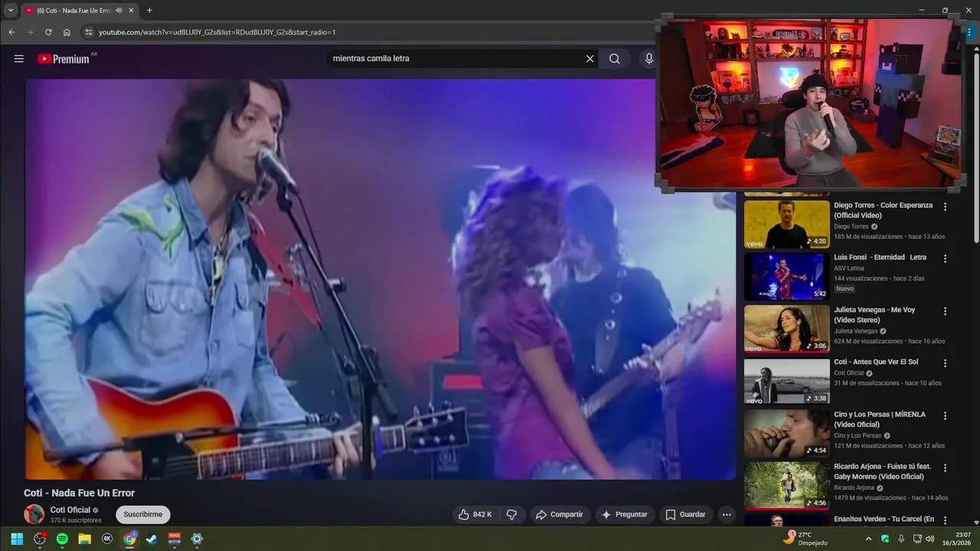Open Coti Oficial channel name link

click(70, 510)
